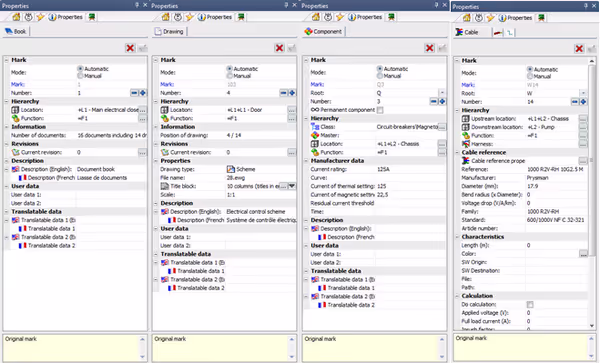Collapse the Hierarchy section in Drawing panel
Screen dimensions: 600x363
pyautogui.click(x=156, y=101)
